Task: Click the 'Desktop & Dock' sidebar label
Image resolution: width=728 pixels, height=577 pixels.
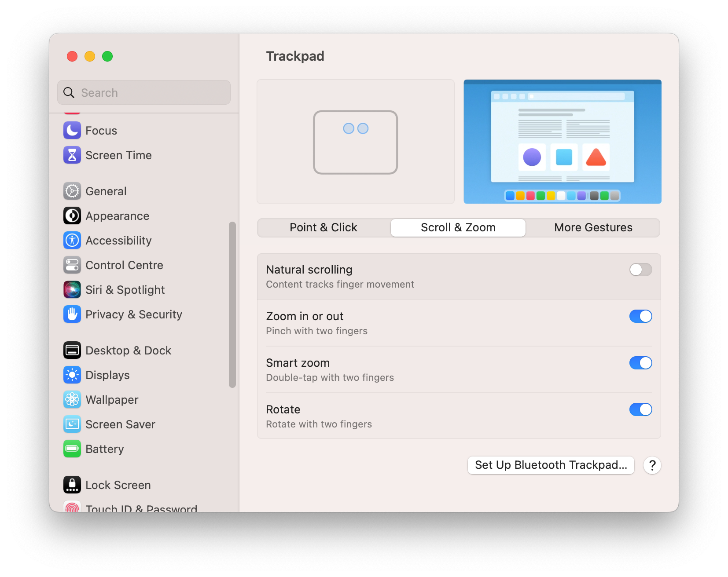Action: pyautogui.click(x=128, y=351)
